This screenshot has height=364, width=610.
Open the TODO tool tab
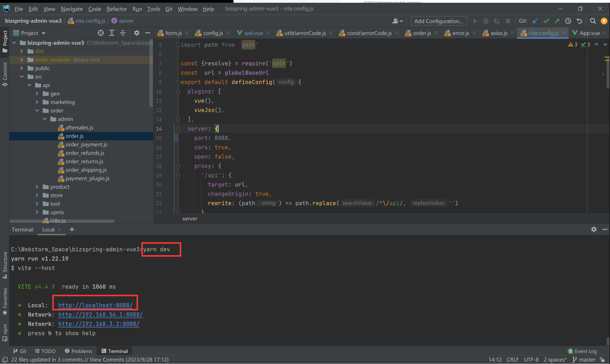45,351
